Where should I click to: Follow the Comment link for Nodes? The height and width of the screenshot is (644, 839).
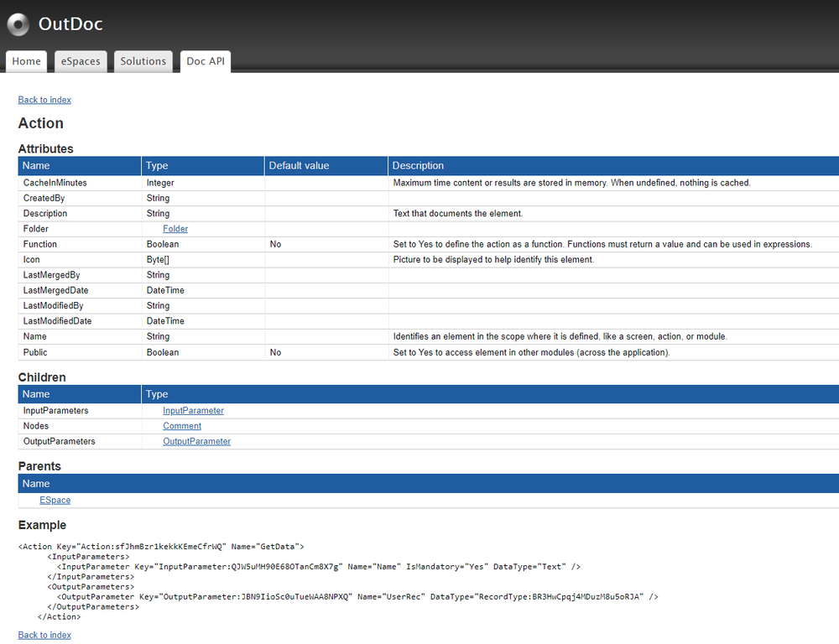click(x=181, y=425)
